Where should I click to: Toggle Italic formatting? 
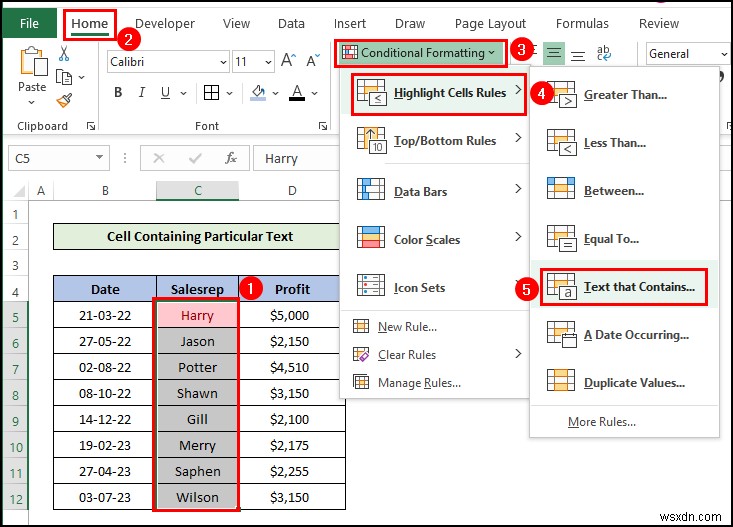(142, 93)
